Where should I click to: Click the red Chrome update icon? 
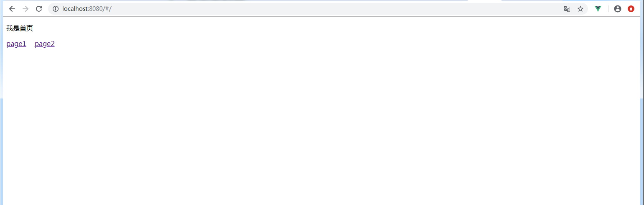coord(631,9)
